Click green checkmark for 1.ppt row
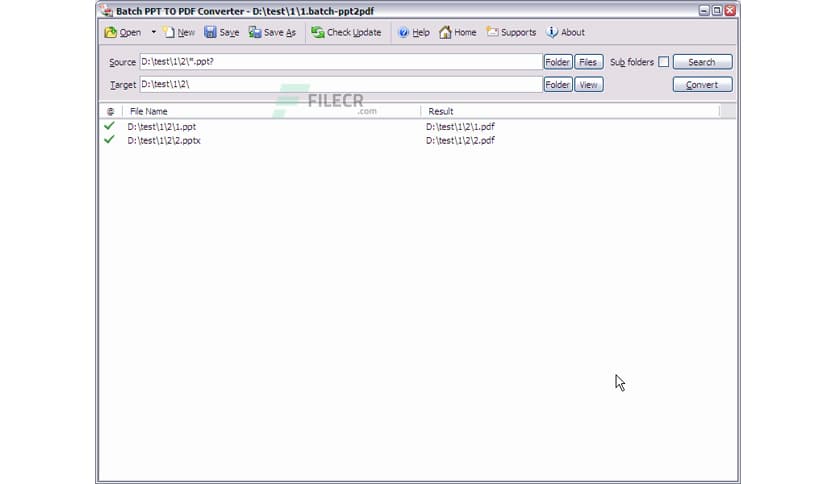Viewport: 836px width, 484px height. [109, 126]
